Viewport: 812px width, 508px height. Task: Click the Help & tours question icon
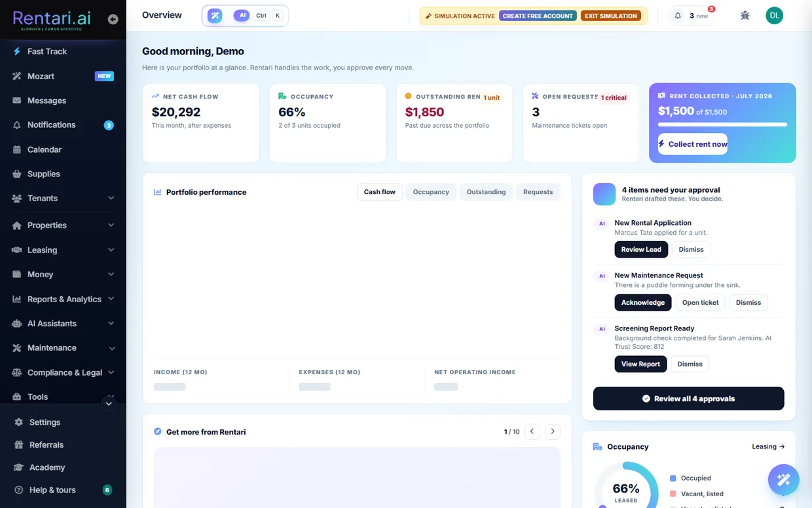pyautogui.click(x=18, y=490)
